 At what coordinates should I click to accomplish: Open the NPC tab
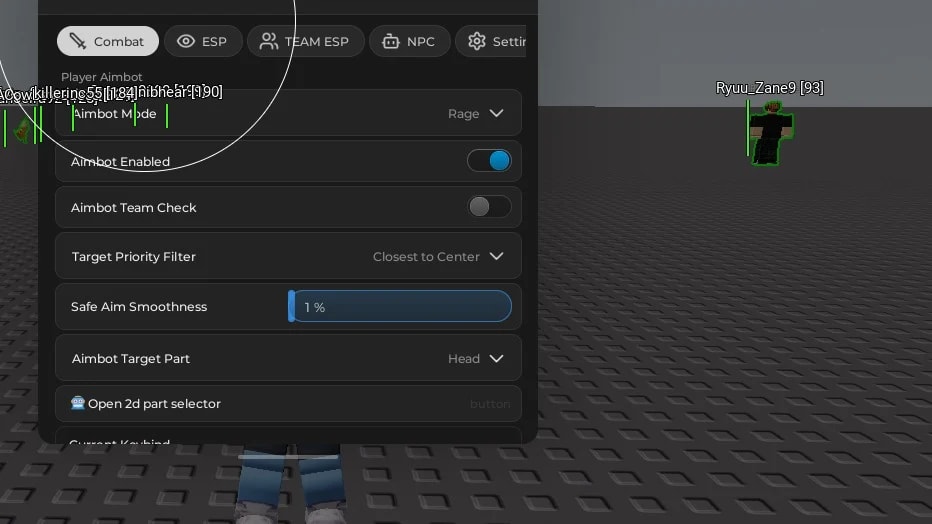410,41
